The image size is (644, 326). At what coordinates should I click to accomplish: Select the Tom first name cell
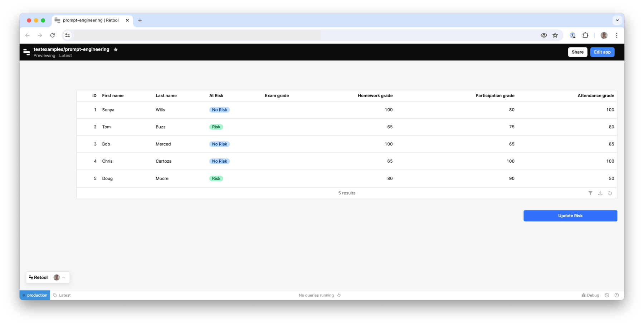106,127
